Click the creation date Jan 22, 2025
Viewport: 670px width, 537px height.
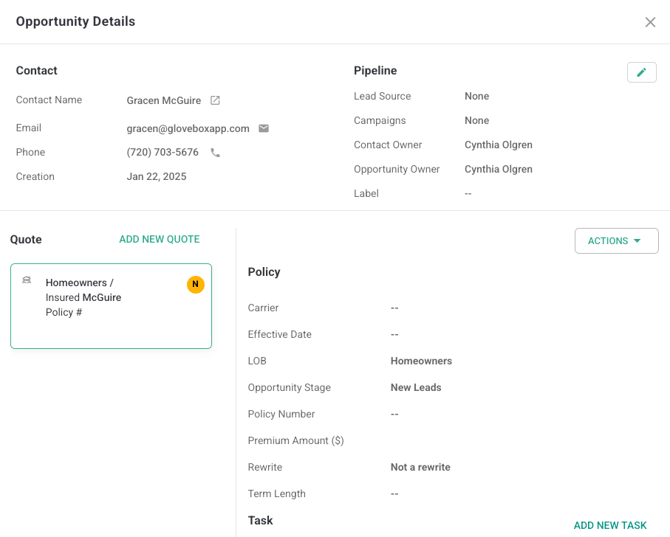pos(156,177)
